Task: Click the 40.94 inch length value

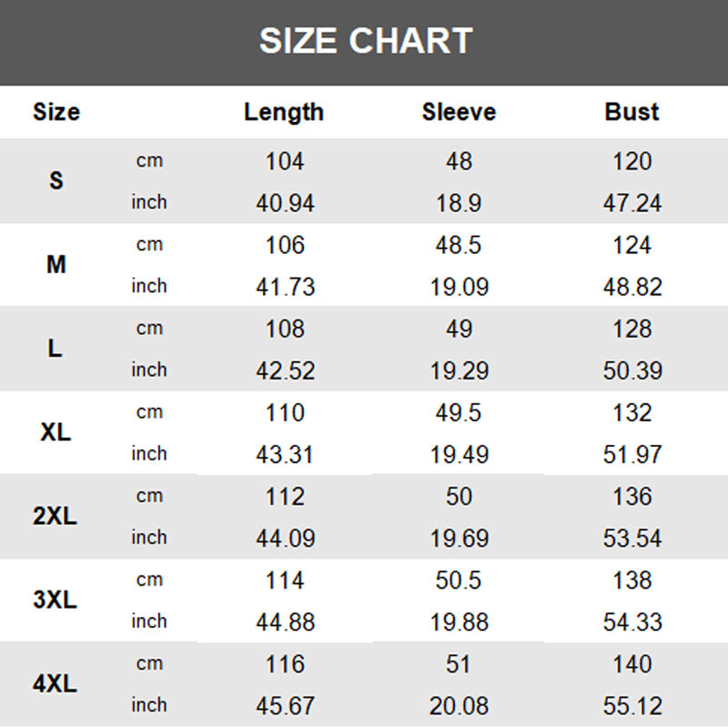Action: click(x=285, y=203)
